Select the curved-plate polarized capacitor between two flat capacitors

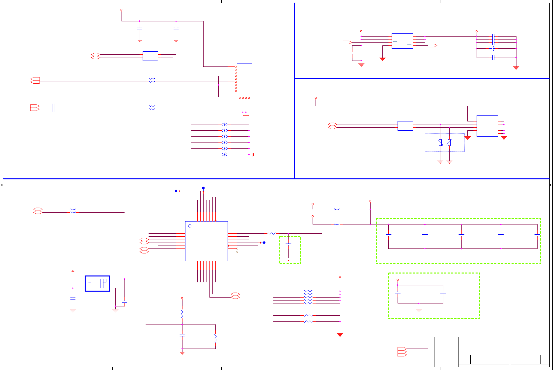pyautogui.click(x=493, y=48)
